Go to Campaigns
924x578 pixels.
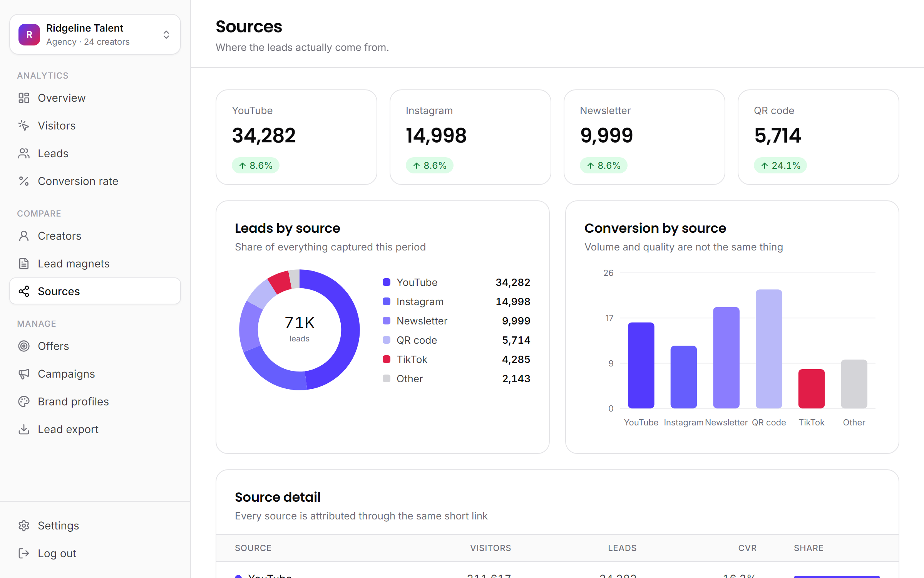tap(95, 374)
